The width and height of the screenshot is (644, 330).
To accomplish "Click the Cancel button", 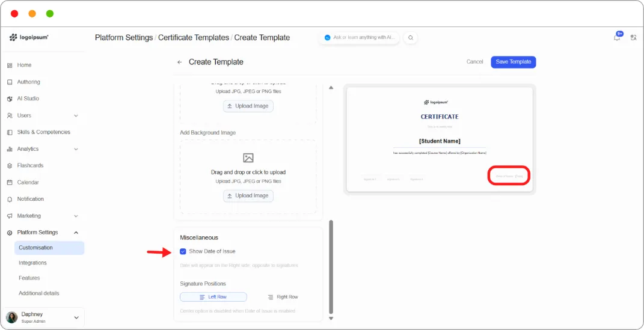I will pos(475,62).
